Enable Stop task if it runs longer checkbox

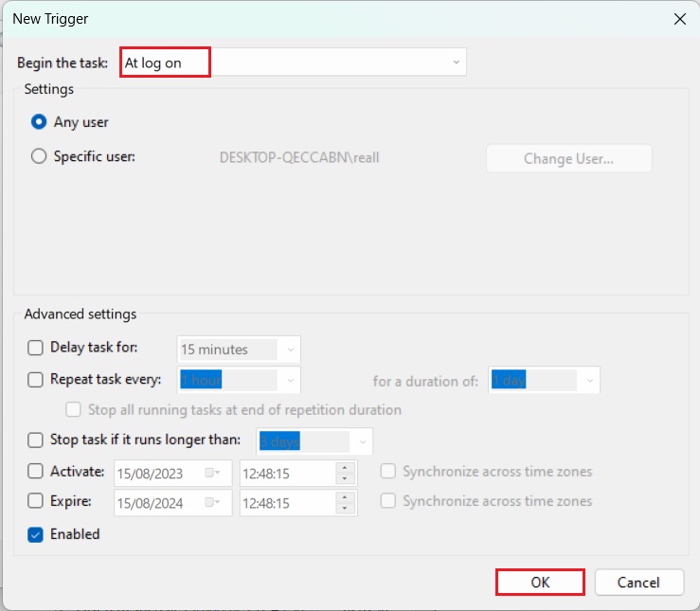(35, 440)
